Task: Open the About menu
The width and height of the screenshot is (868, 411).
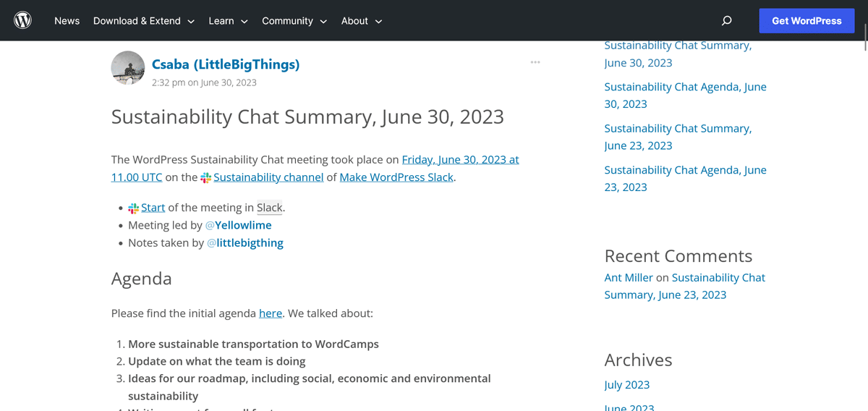Action: pos(362,21)
